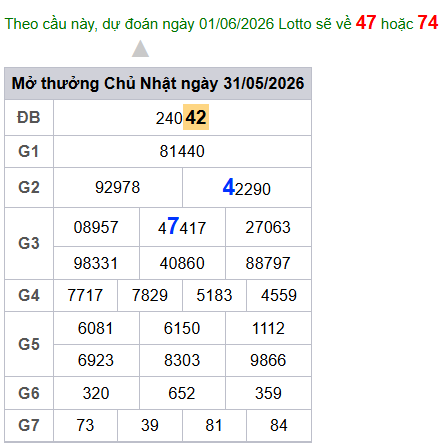Click the gray up-pointing triangle marker

point(140,49)
